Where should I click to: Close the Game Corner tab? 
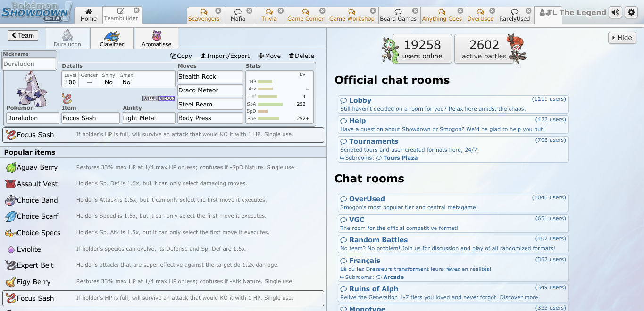point(322,10)
